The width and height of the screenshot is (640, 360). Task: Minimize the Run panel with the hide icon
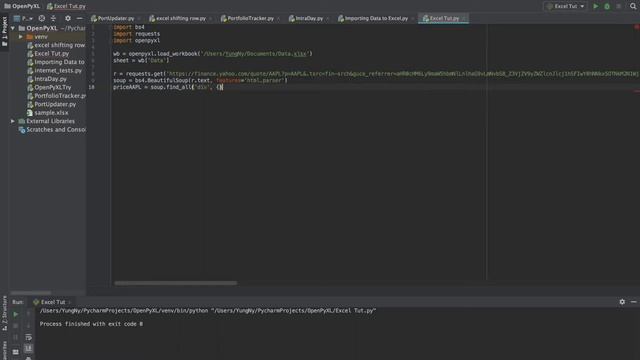click(x=633, y=302)
